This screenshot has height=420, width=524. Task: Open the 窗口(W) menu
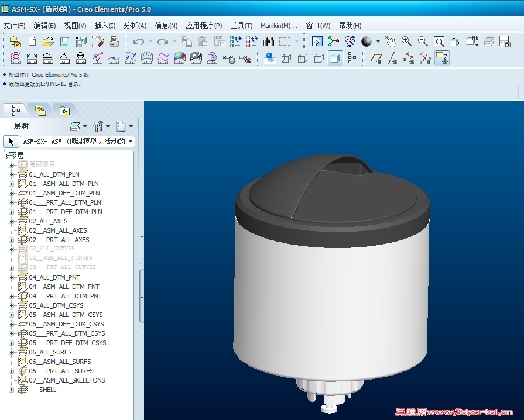click(318, 26)
